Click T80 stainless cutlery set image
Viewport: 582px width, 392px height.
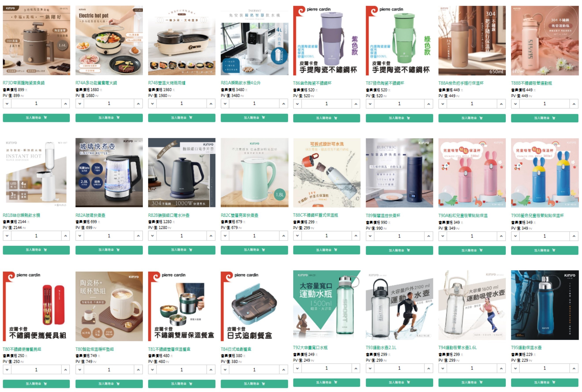(36, 306)
